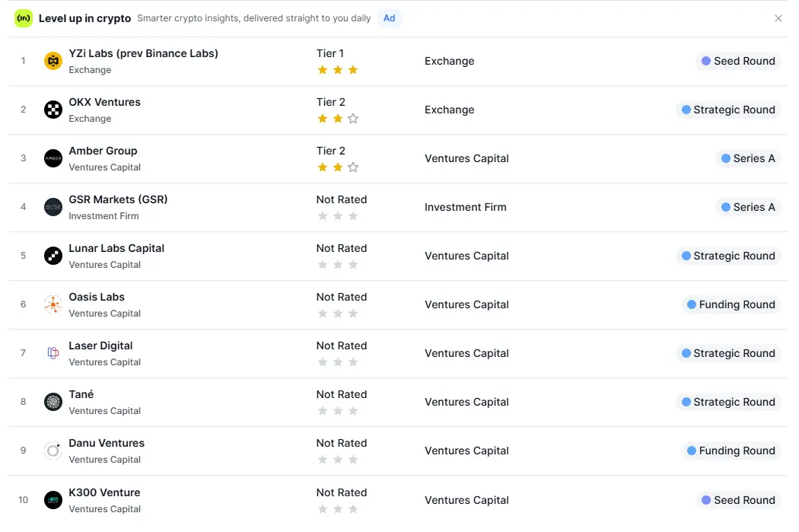Click the Ad label badge in banner
The height and width of the screenshot is (532, 799).
coord(389,18)
